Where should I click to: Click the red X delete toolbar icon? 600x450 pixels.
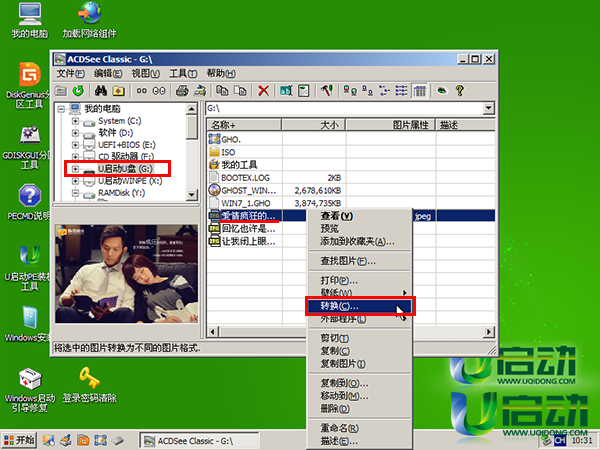pyautogui.click(x=264, y=91)
